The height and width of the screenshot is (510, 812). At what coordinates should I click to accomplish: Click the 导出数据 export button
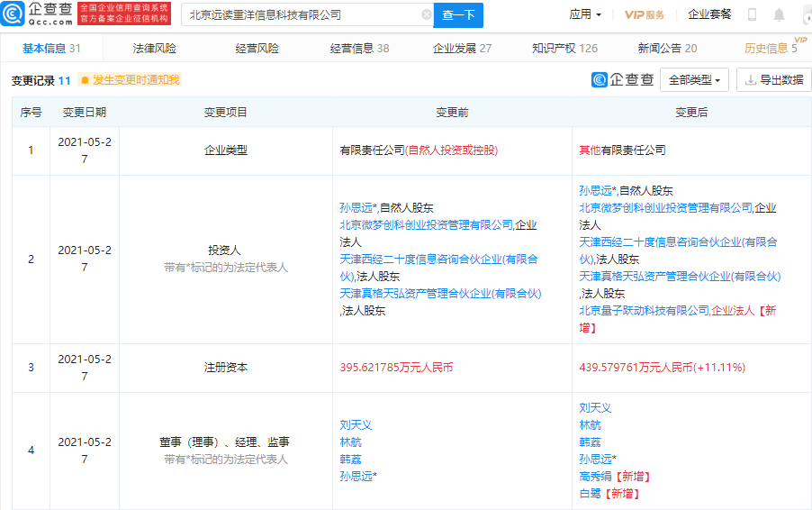tap(774, 80)
